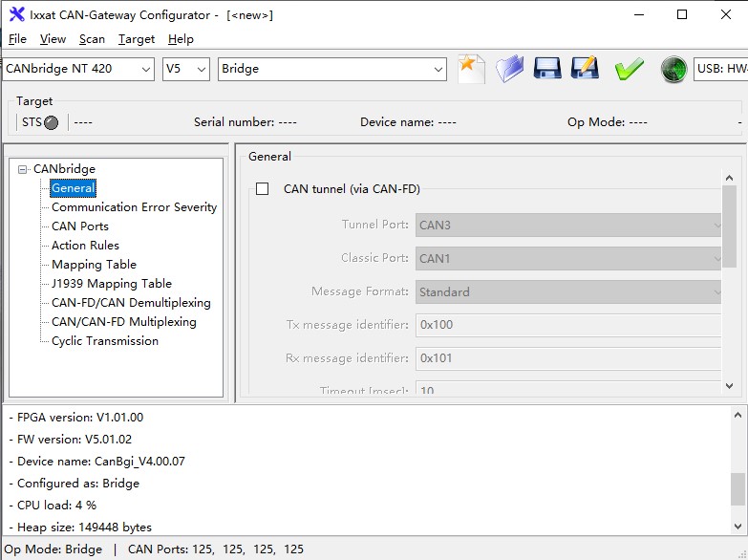Click the Tx message identifier field
Image resolution: width=748 pixels, height=560 pixels.
(x=568, y=325)
